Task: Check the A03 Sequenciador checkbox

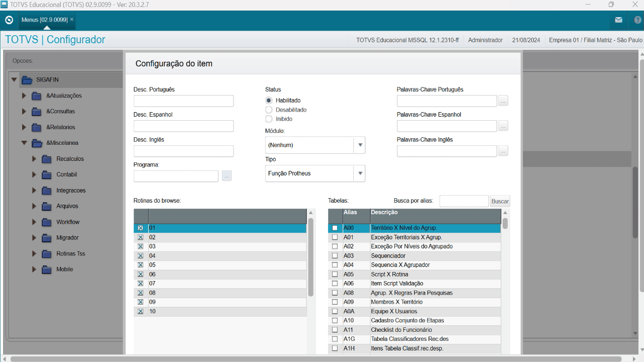Action: point(335,256)
